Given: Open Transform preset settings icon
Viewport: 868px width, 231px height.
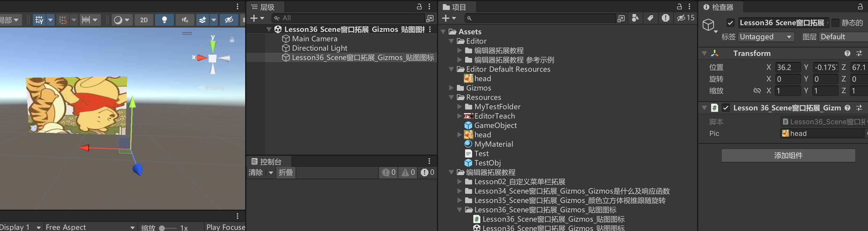Looking at the screenshot, I should coord(859,54).
